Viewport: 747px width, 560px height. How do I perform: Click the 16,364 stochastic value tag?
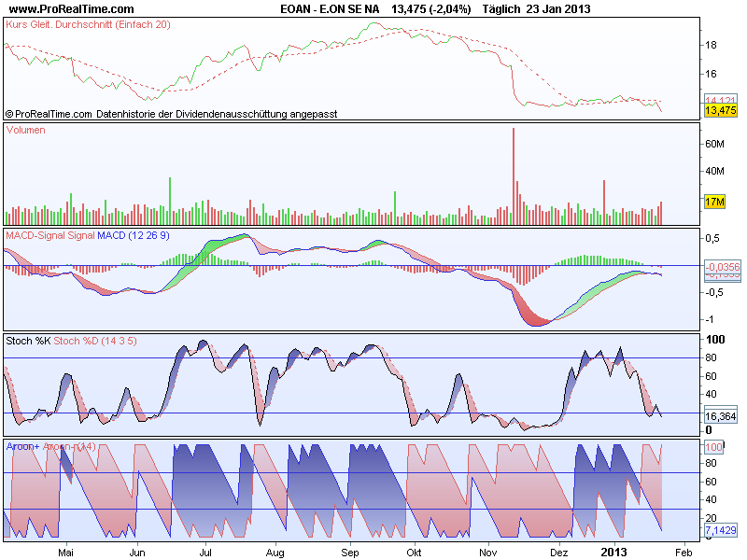click(x=720, y=416)
